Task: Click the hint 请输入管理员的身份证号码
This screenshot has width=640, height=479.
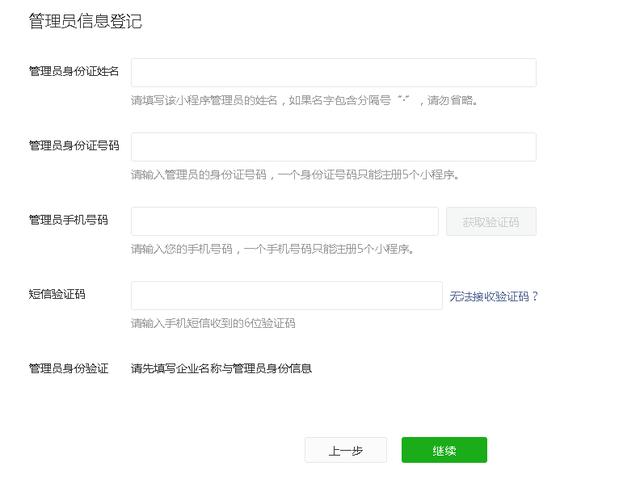Action: [199, 175]
